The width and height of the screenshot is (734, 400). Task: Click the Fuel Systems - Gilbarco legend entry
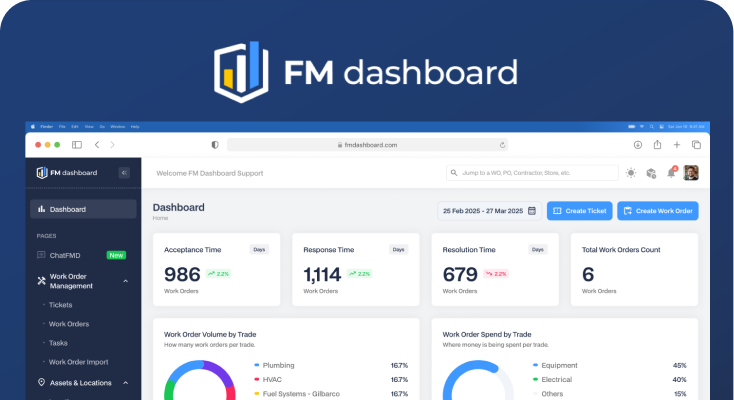click(297, 394)
